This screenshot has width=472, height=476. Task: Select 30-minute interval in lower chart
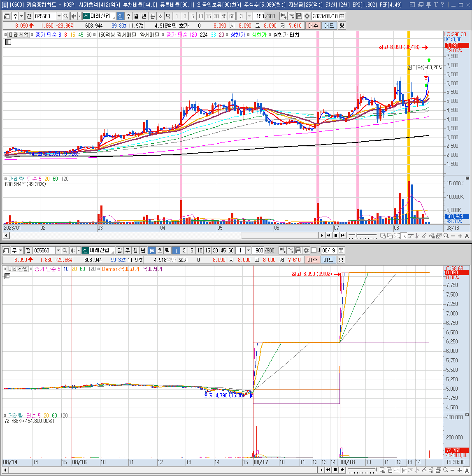tap(215, 250)
